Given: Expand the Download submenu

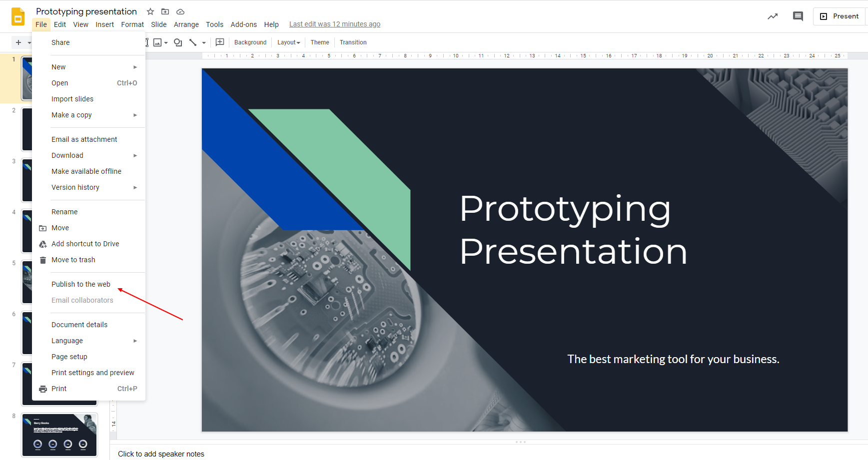Looking at the screenshot, I should tap(135, 155).
